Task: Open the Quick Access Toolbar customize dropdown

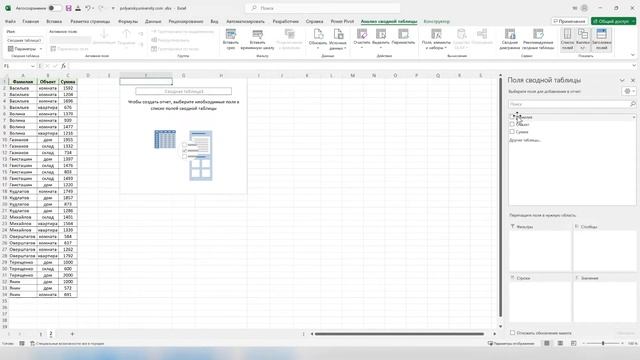Action: tap(113, 8)
